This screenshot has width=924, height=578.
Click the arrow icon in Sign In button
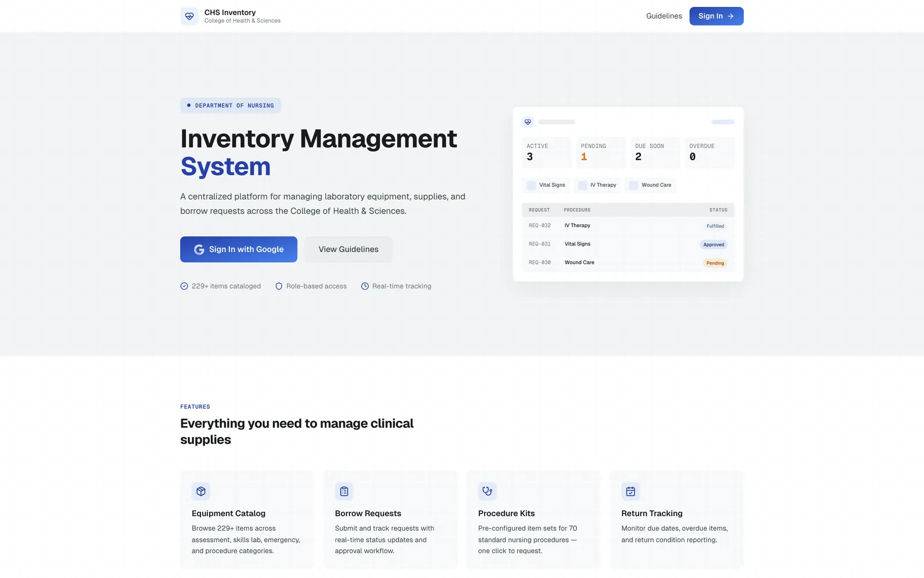[x=731, y=16]
